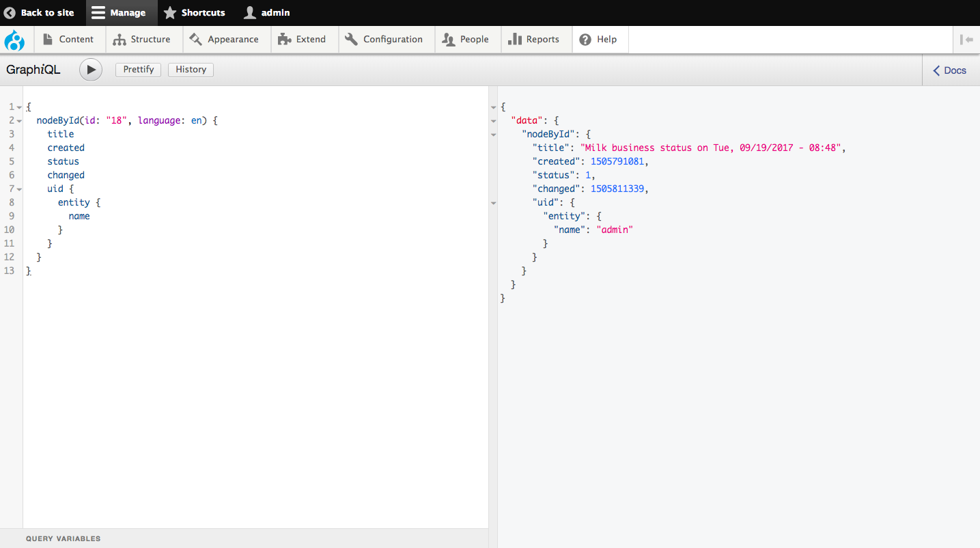Expand the Query Variables pane
The height and width of the screenshot is (548, 980).
tap(63, 538)
